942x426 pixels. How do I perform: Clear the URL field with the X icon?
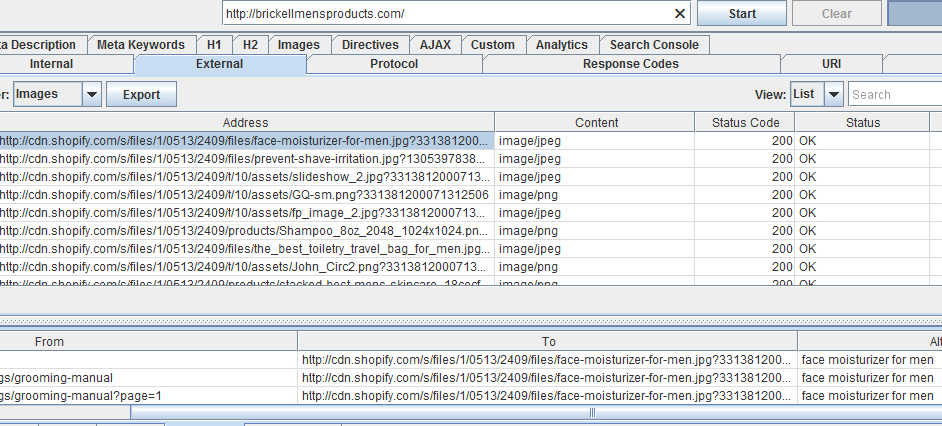click(680, 14)
